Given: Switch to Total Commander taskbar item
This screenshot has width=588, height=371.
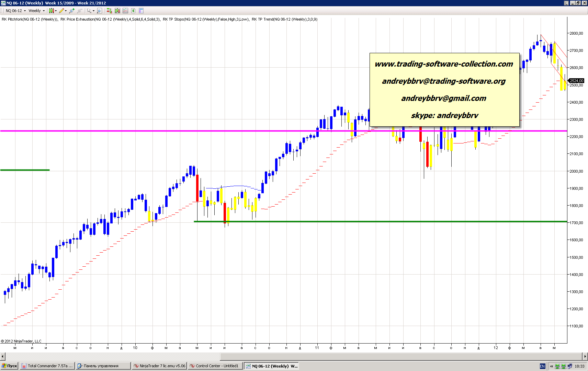Looking at the screenshot, I should click(x=47, y=366).
